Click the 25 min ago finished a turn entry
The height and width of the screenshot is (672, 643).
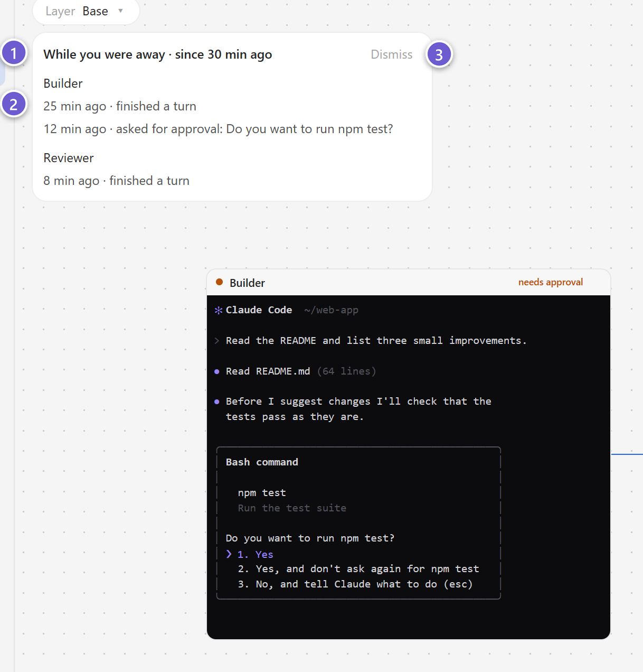(120, 106)
